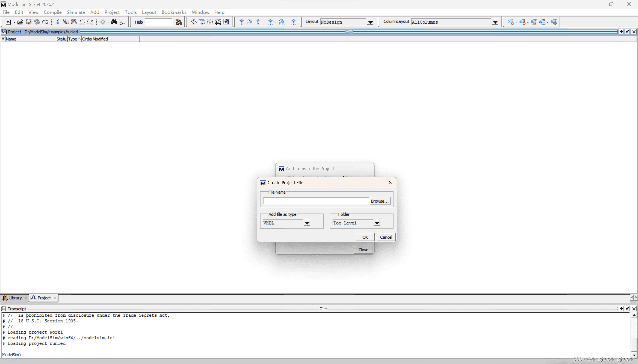
Task: Open the Add file as type VHDL dropdown
Action: click(307, 223)
